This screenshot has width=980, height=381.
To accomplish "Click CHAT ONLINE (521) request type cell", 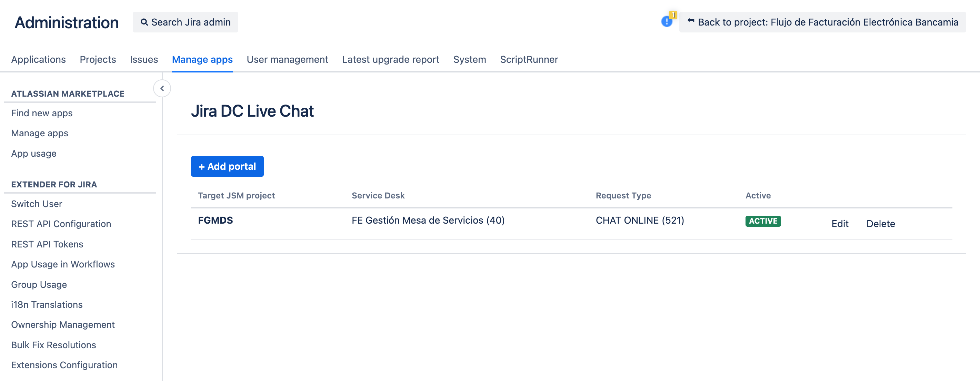I will point(640,221).
